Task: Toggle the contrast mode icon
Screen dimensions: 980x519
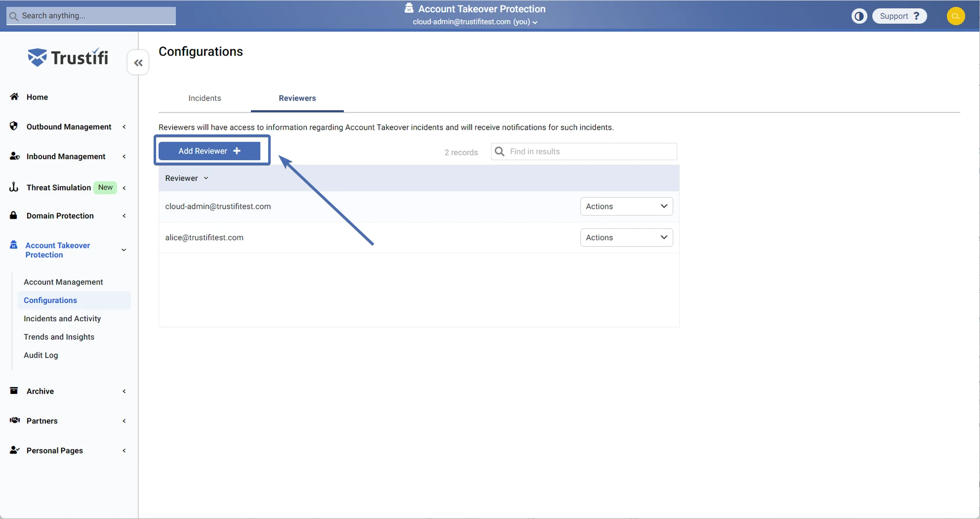Action: (859, 16)
